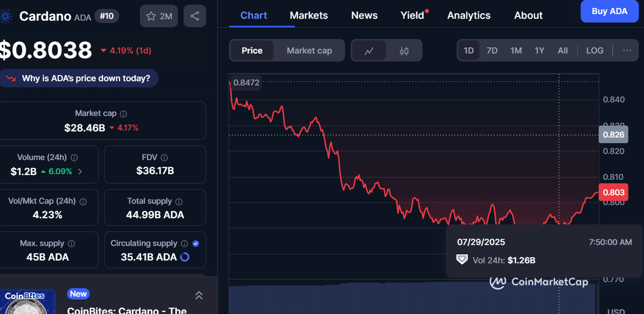
Task: Open volume details via chevron arrow
Action: (80, 171)
